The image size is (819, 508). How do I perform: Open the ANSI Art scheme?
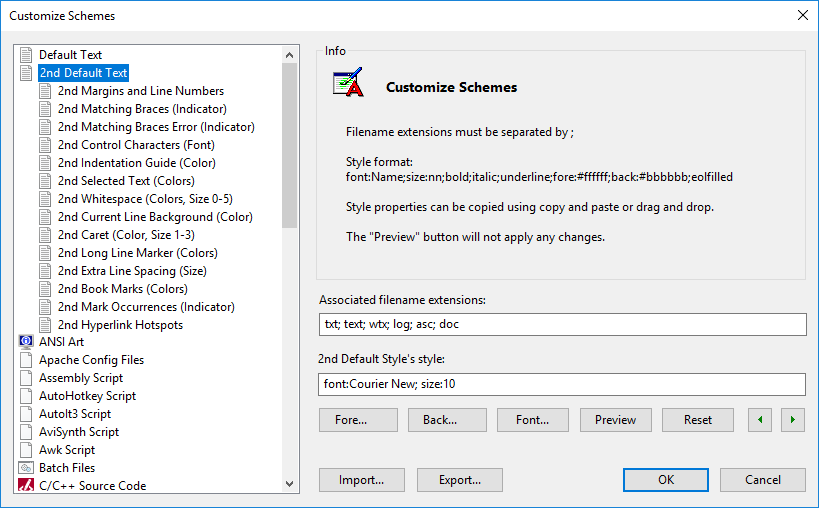62,342
